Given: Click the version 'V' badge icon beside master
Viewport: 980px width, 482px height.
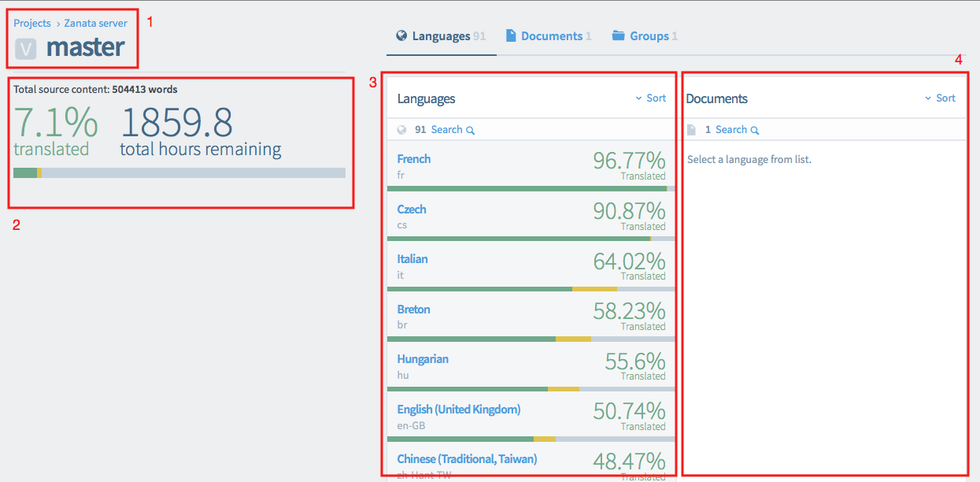Looking at the screenshot, I should pyautogui.click(x=26, y=49).
